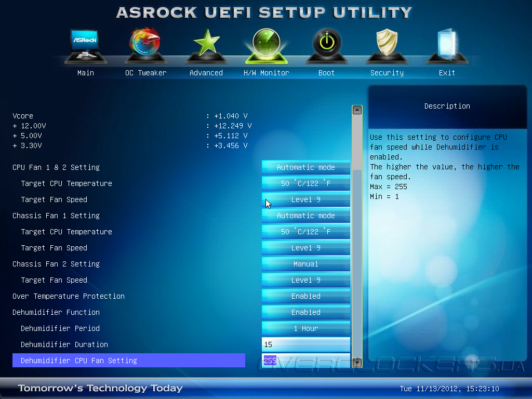Click the ASRock monitor icon for Main
This screenshot has height=399, width=532.
[85, 46]
